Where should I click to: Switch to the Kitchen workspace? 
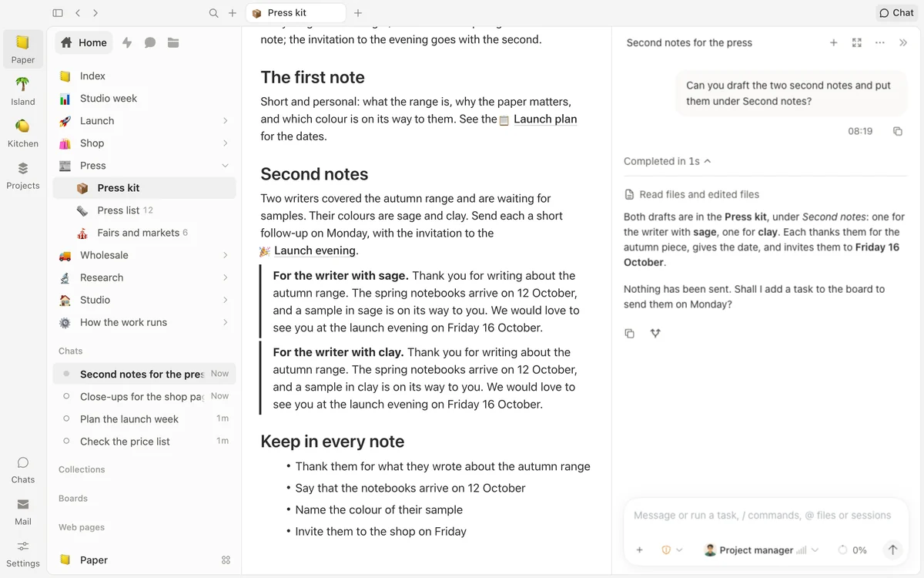tap(23, 133)
